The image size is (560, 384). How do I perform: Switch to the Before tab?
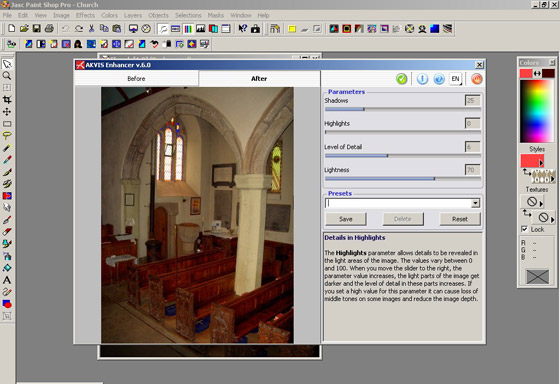click(136, 79)
